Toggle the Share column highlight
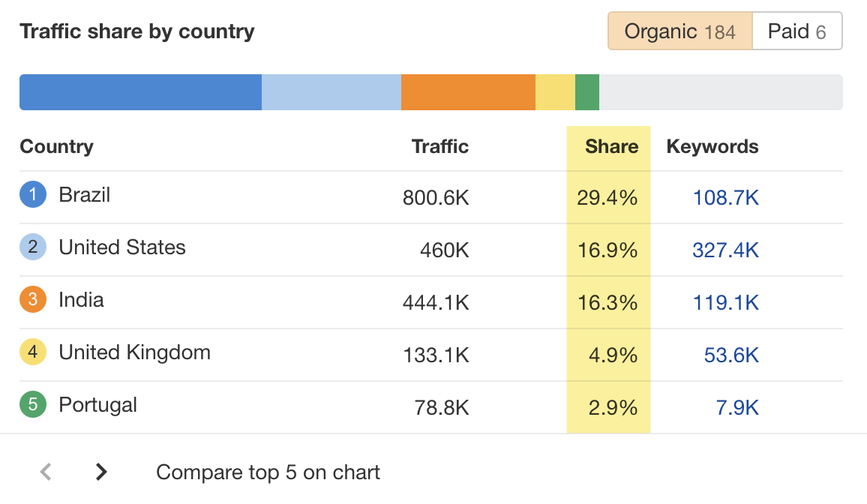 click(609, 147)
